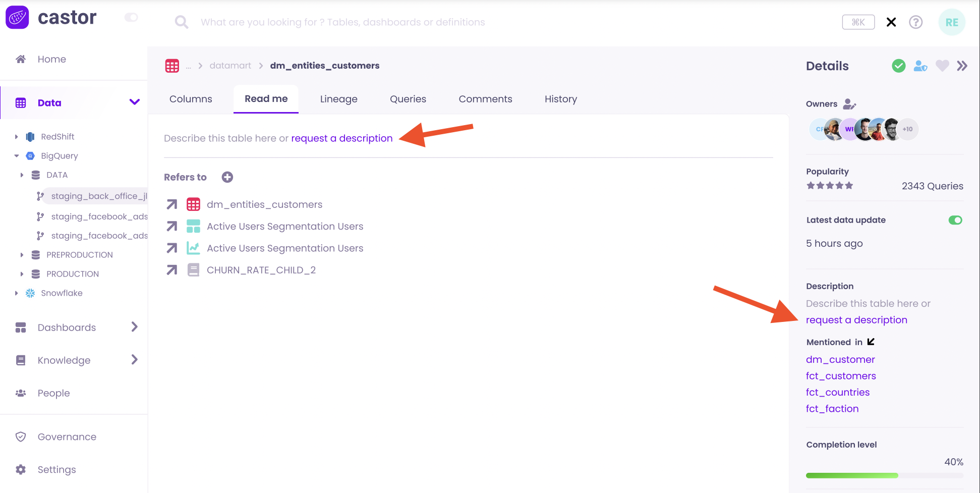Expand the Dashboards sidebar section
The height and width of the screenshot is (493, 980).
point(134,327)
